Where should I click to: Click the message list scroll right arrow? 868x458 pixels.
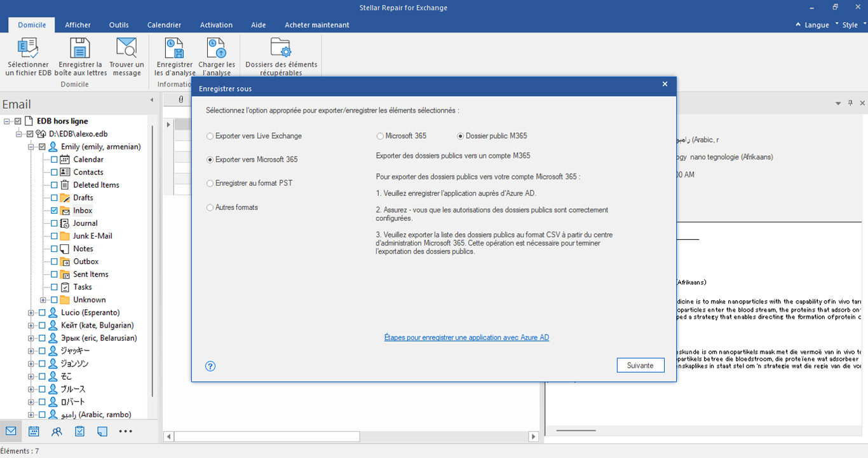coord(534,437)
